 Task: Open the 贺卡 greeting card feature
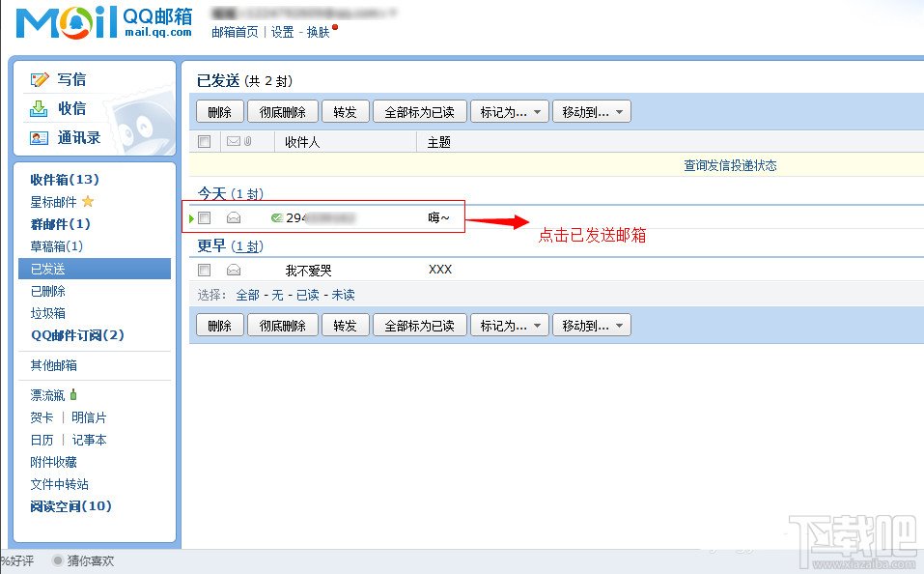pyautogui.click(x=40, y=416)
